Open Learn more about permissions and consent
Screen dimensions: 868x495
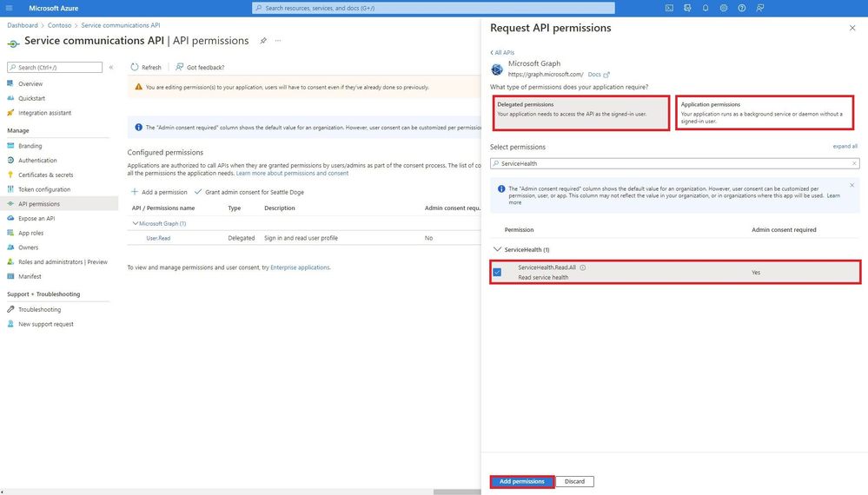pos(292,173)
